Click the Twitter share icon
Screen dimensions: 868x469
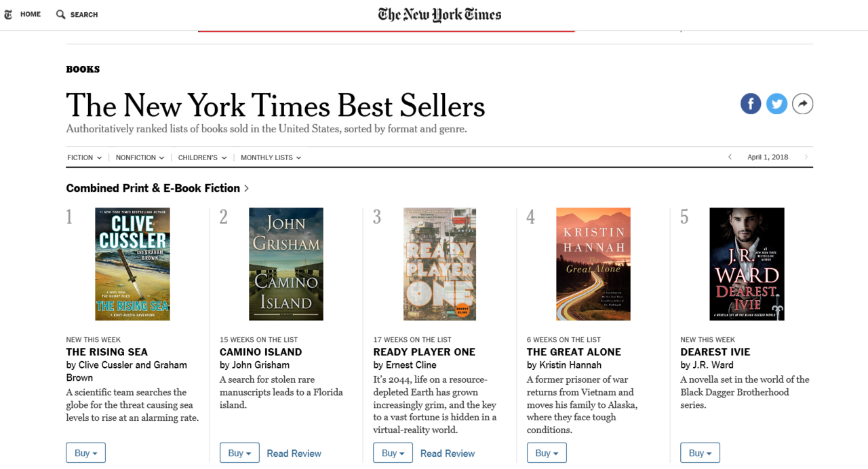[776, 104]
